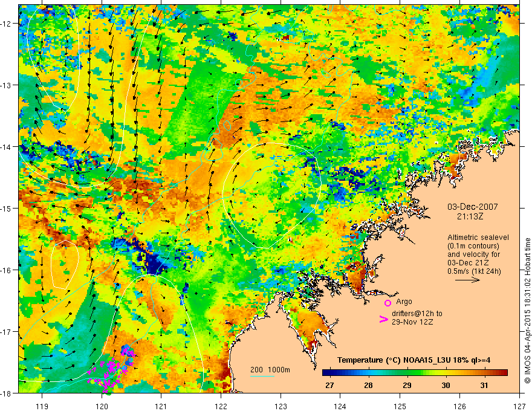The height and width of the screenshot is (411, 532).
Task: Click the 'Altimetric sealevel' legend text
Action: pos(478,238)
